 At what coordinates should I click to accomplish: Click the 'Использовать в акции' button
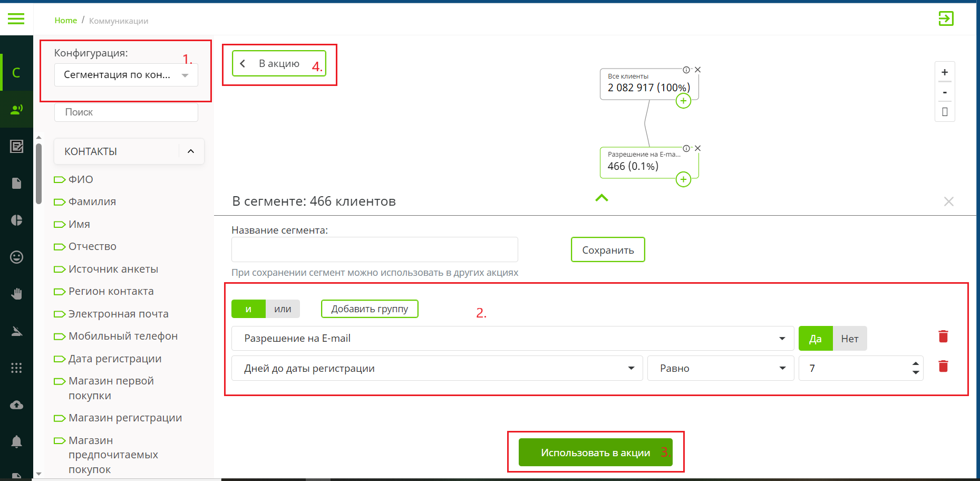point(595,453)
